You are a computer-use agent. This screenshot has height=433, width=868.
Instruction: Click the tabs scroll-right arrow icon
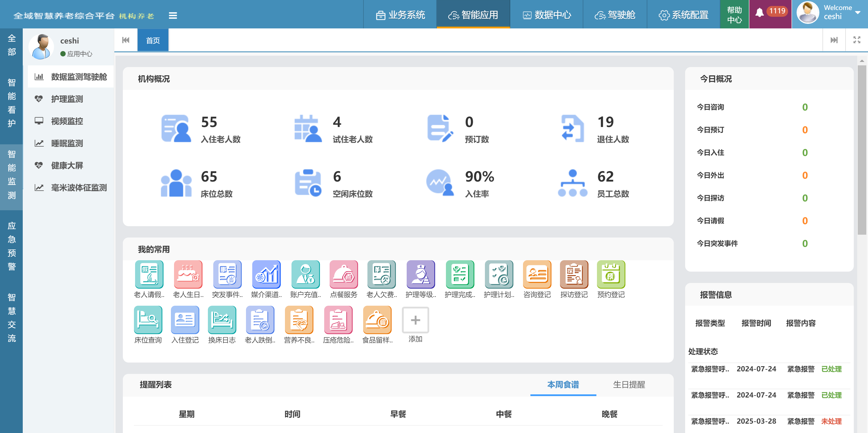834,40
